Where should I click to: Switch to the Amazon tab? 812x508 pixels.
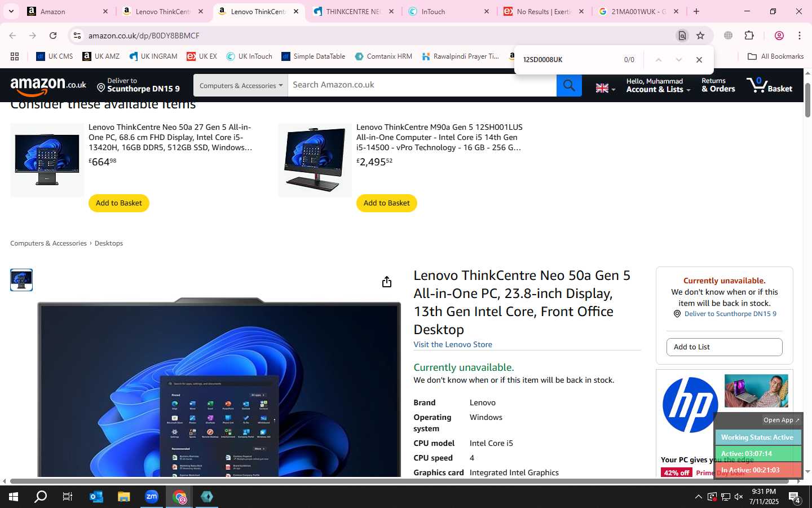point(67,11)
